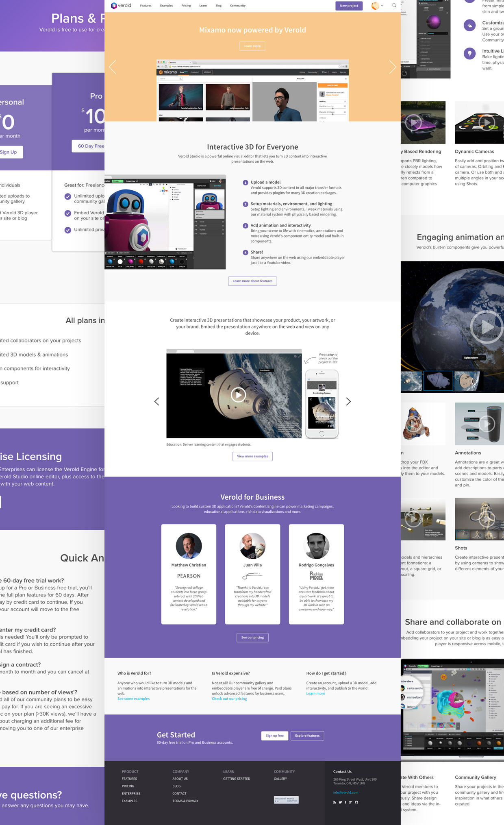504x825 pixels.
Task: Open the footer GETTING STARTED link
Action: [x=237, y=779]
